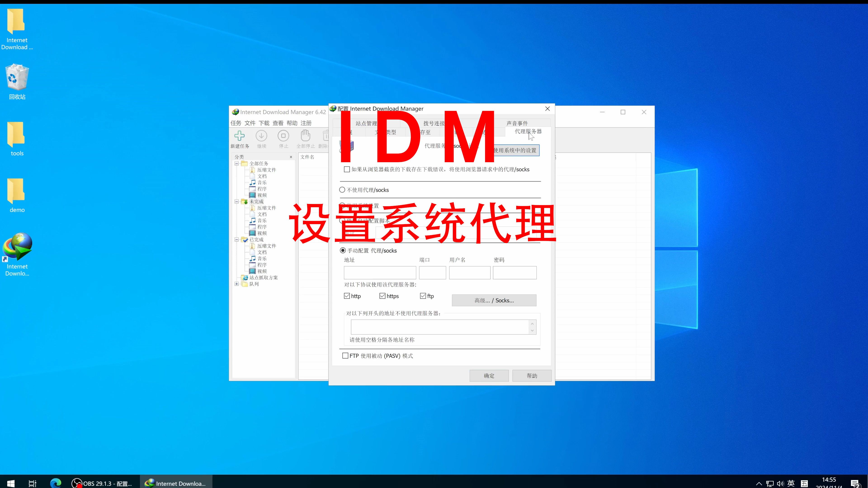Switch to OBS 29.1.3 taskbar item
868x488 pixels.
[102, 483]
